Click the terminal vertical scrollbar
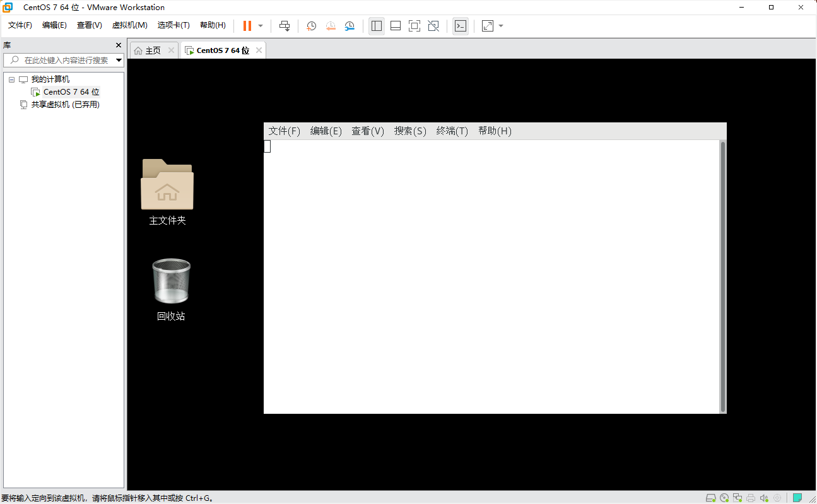Viewport: 817px width, 504px height. point(723,276)
